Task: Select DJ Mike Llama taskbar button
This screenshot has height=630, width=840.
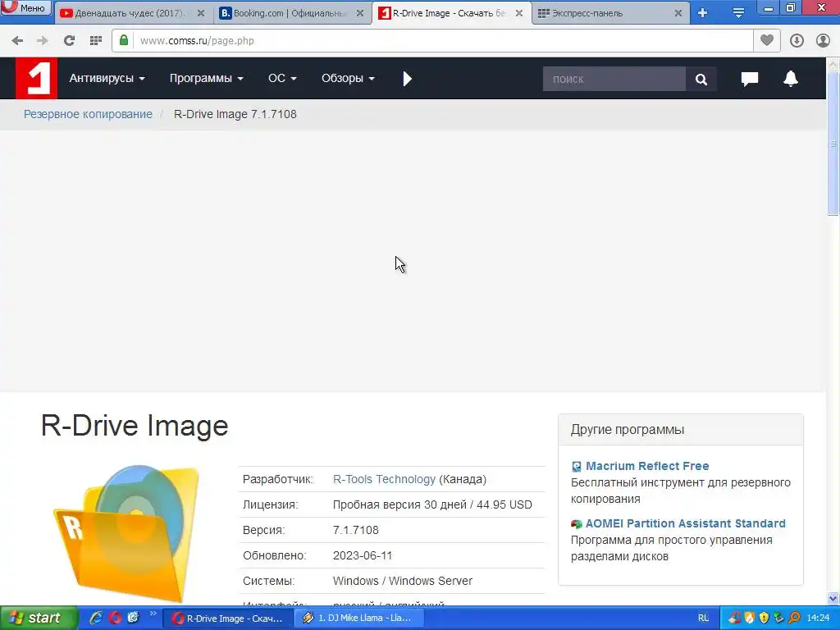Action: click(x=359, y=619)
